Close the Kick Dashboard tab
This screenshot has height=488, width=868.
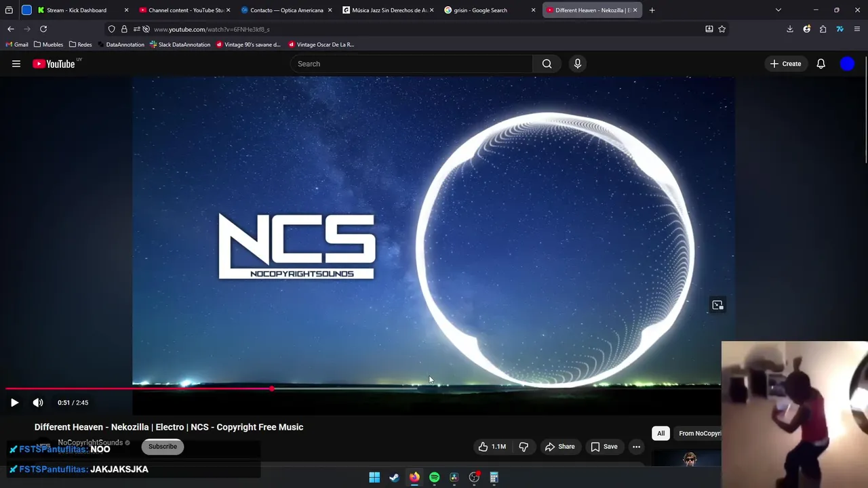[x=126, y=10]
